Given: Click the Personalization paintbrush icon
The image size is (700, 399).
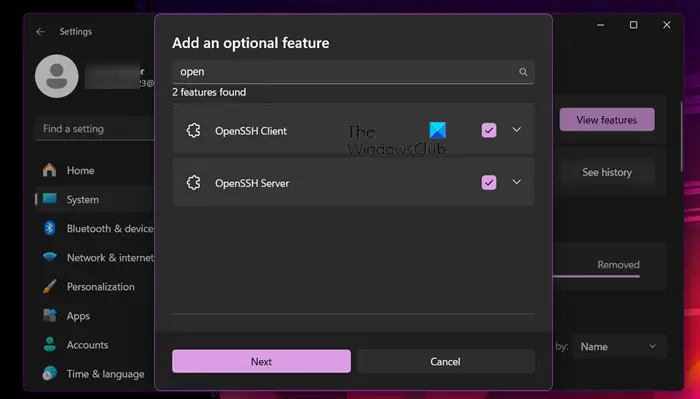Looking at the screenshot, I should [50, 287].
